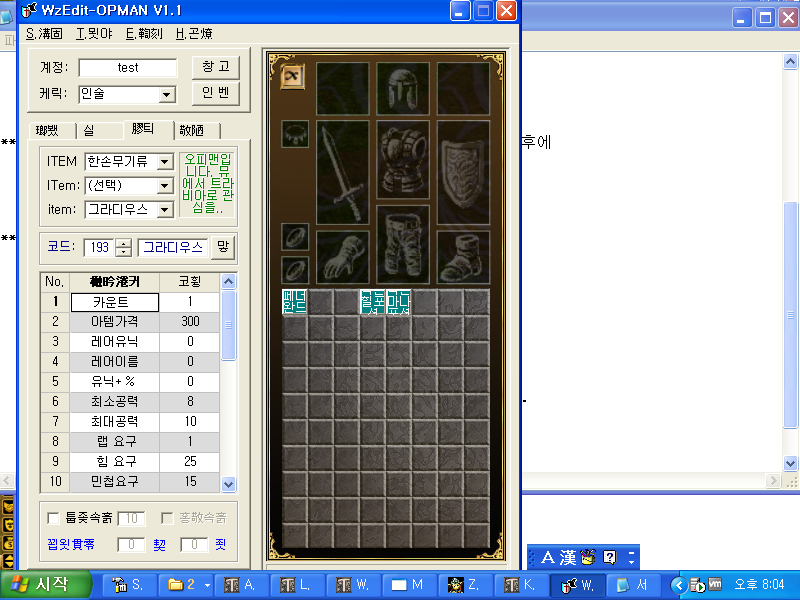Open the taskbar folder group labeled 2
Screen dimensions: 800x600
coord(185,585)
